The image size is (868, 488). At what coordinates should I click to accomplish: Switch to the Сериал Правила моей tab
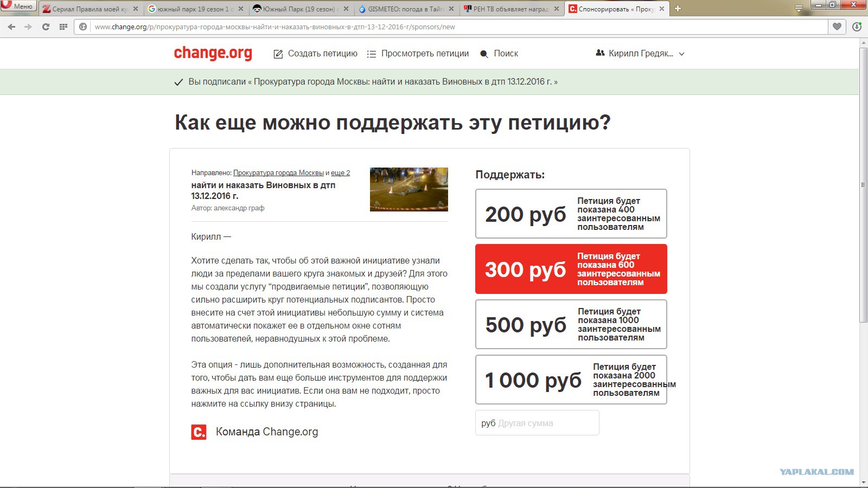[x=91, y=9]
